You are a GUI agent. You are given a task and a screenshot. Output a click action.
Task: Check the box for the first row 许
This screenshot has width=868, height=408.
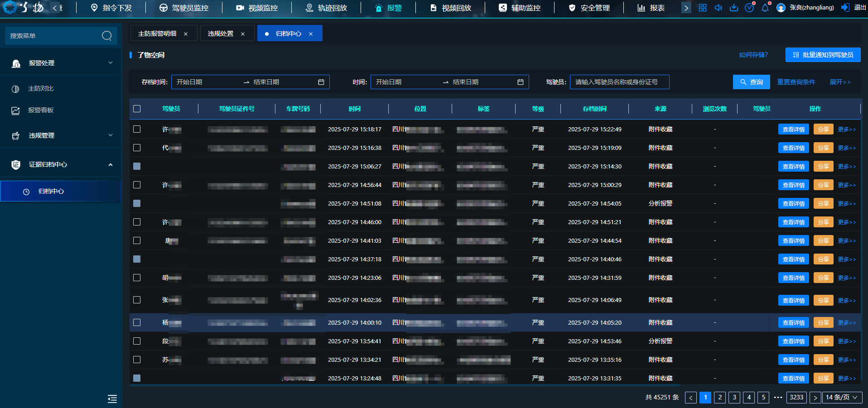click(x=137, y=129)
